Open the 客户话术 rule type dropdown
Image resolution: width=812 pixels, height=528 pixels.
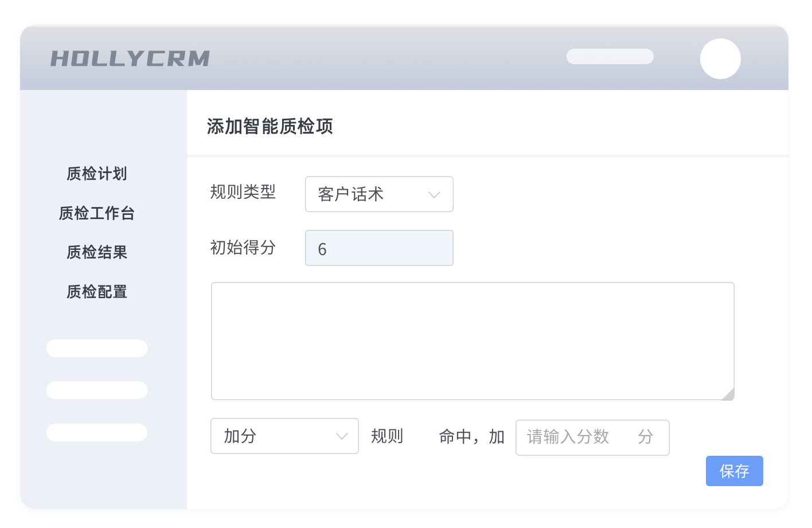click(378, 194)
